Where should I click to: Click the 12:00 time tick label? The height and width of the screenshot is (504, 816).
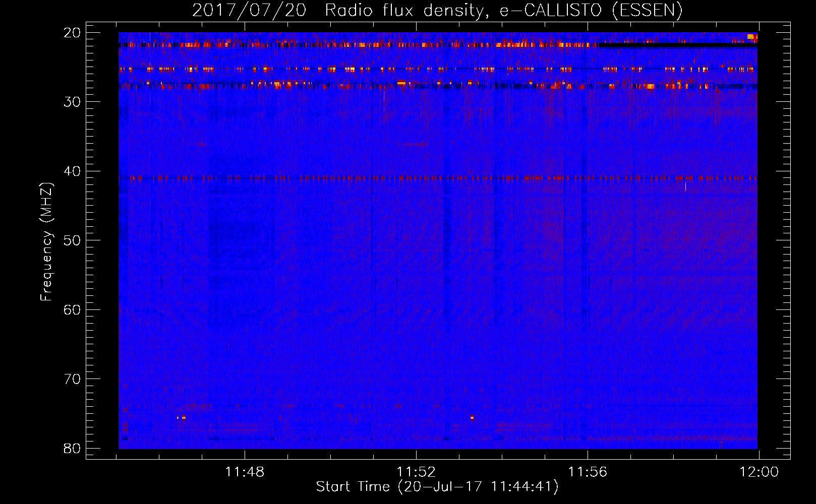coord(759,472)
